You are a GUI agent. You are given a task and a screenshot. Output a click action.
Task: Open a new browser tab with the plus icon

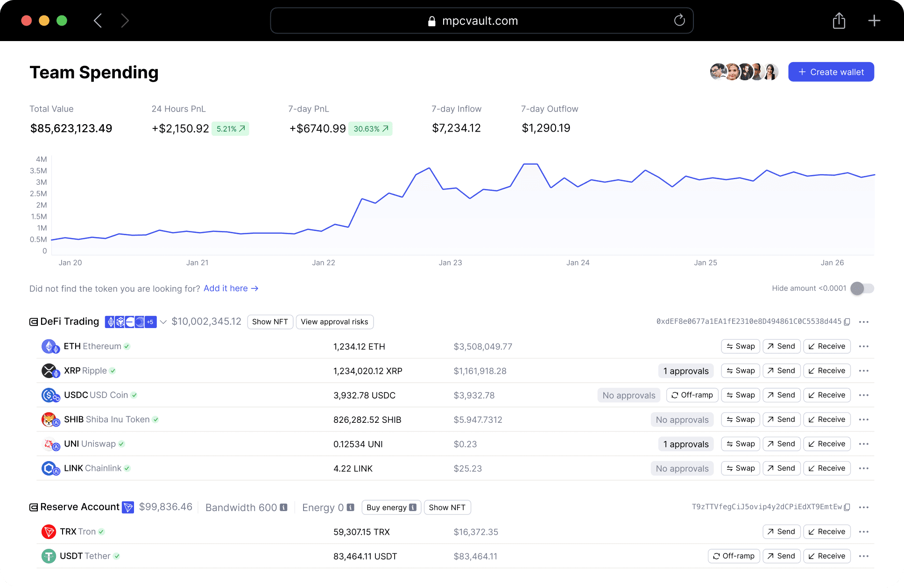pyautogui.click(x=874, y=21)
